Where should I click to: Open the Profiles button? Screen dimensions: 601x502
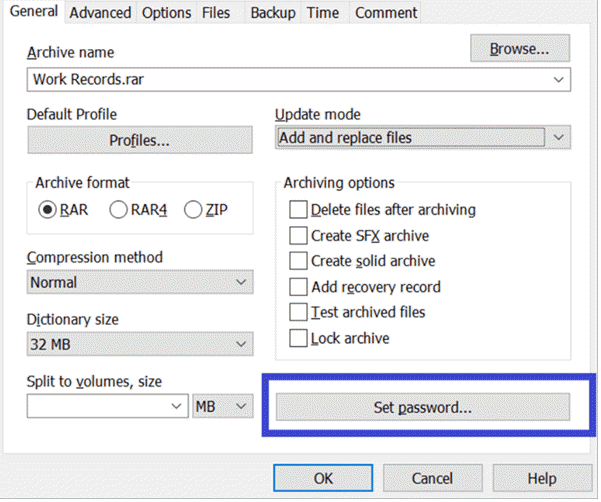[139, 141]
